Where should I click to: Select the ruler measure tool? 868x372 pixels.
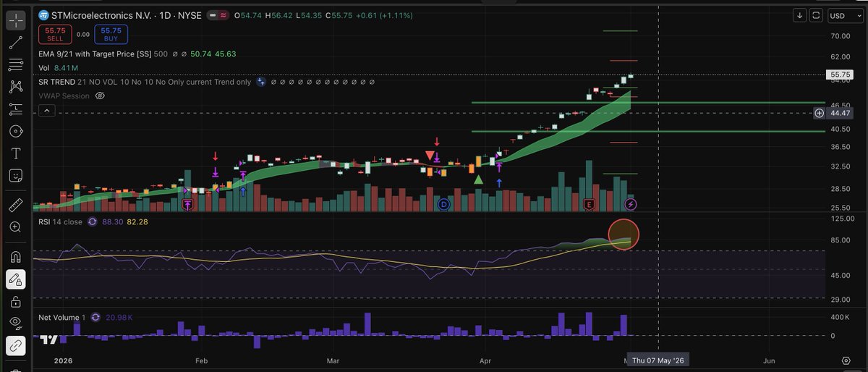(15, 205)
